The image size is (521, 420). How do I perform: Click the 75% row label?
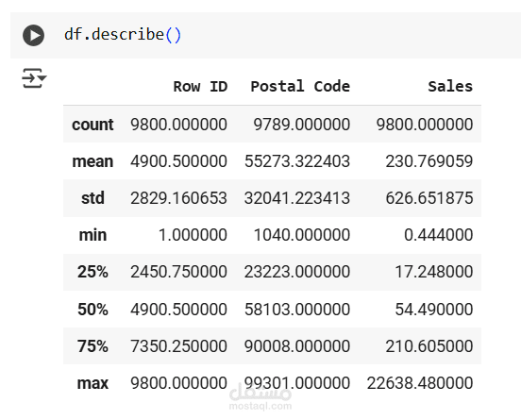click(x=92, y=346)
